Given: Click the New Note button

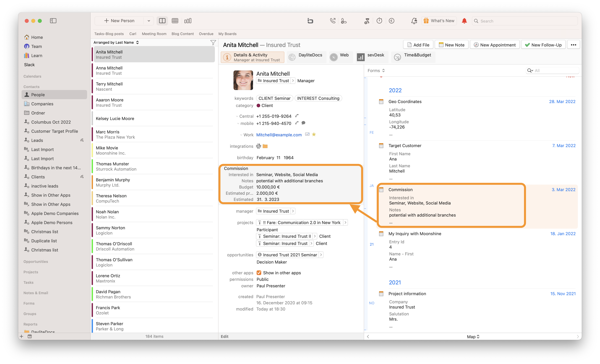Looking at the screenshot, I should pyautogui.click(x=451, y=45).
